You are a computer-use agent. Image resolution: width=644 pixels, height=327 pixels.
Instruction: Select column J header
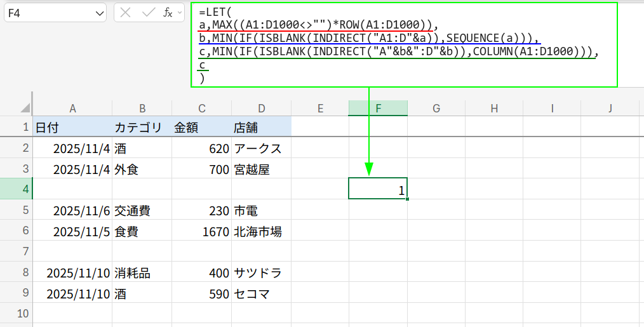tap(610, 109)
